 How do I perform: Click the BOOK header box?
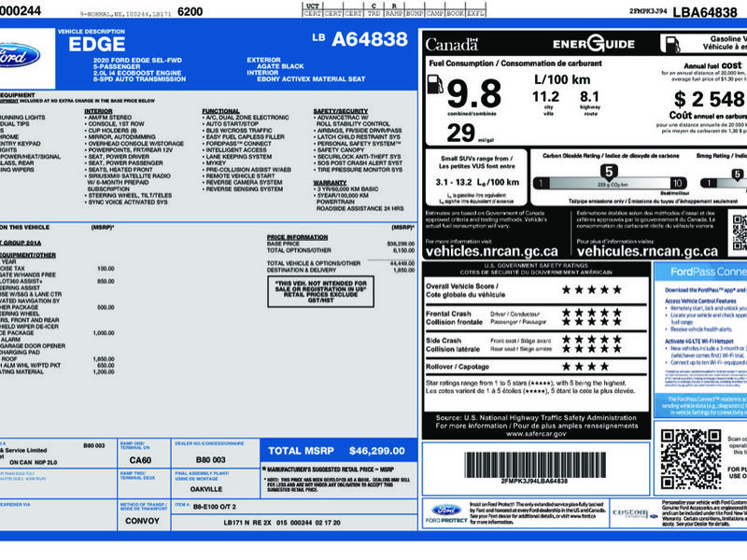[x=455, y=13]
